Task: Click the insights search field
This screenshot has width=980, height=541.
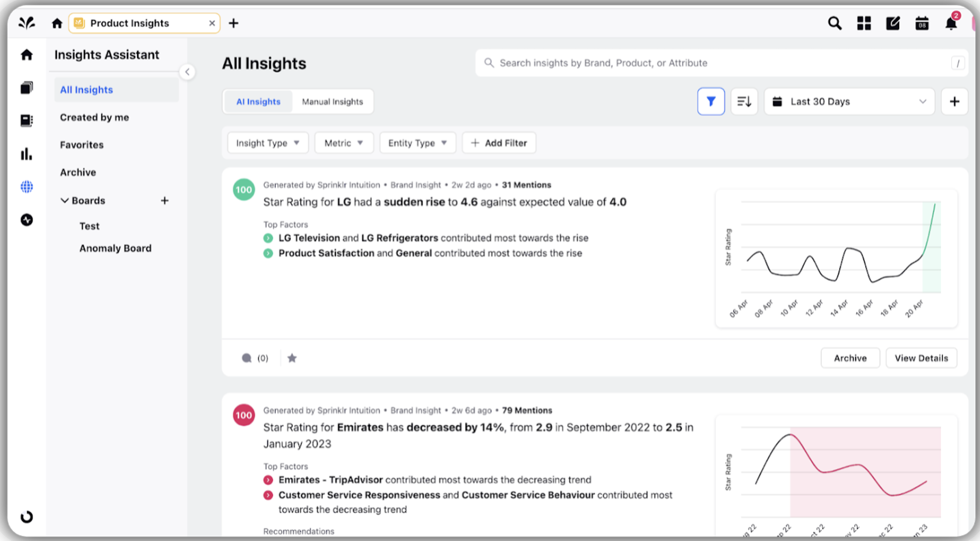Action: (721, 63)
